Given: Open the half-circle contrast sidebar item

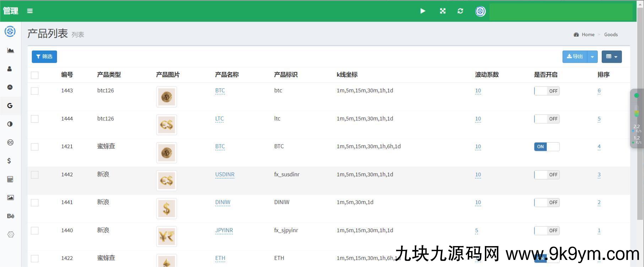Looking at the screenshot, I should pyautogui.click(x=10, y=124).
